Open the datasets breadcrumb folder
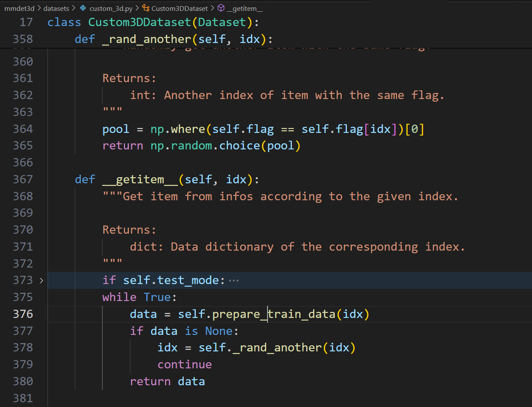This screenshot has height=407, width=532. (56, 8)
